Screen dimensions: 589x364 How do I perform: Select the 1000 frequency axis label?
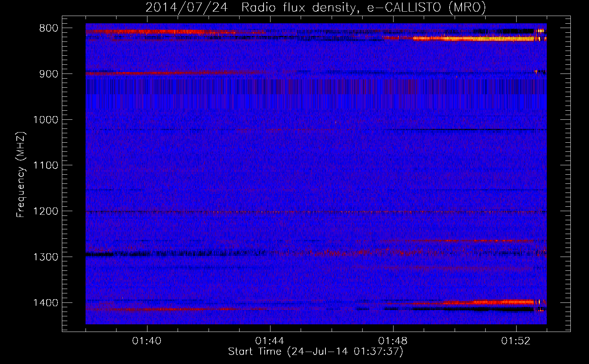[46, 120]
